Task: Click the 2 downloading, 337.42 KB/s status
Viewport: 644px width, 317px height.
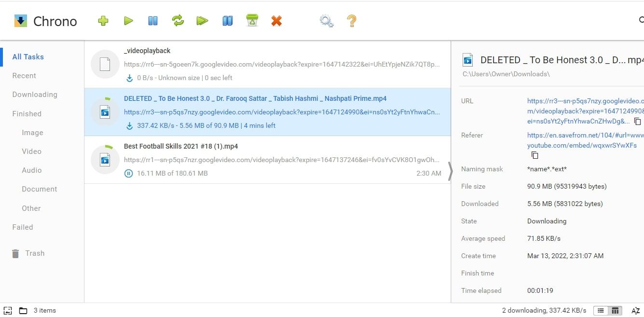Action: [544, 310]
